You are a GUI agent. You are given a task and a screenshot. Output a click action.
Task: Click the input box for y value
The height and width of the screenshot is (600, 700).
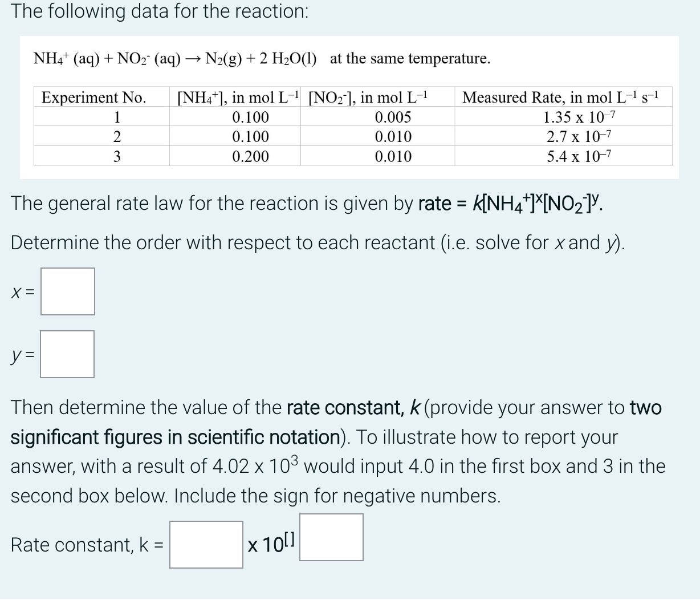coord(67,354)
